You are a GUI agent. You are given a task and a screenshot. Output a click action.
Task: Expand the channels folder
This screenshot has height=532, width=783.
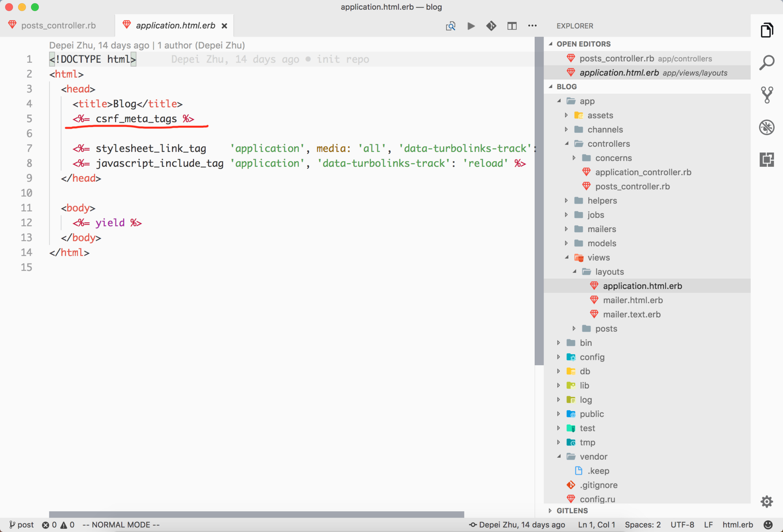647,130
